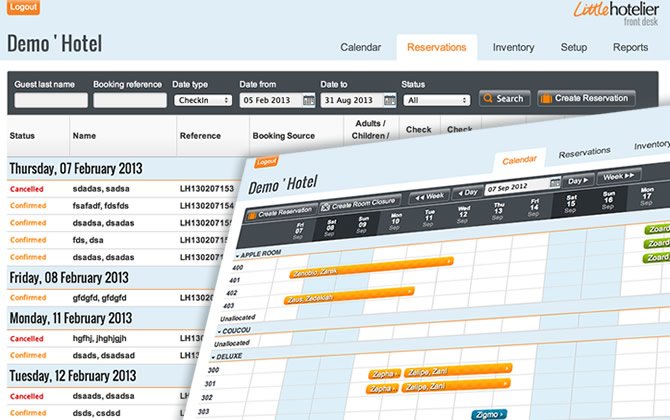Click the Name column header
Image resolution: width=670 pixels, height=420 pixels.
(84, 136)
